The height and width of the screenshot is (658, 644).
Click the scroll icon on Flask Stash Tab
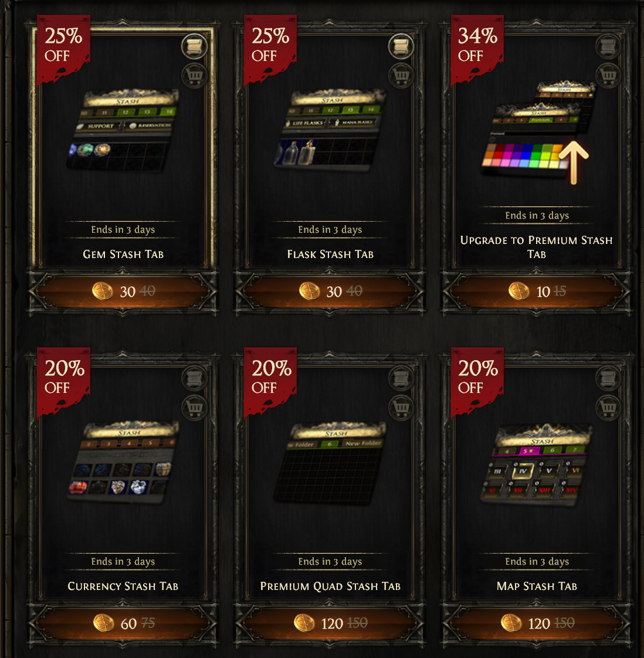coord(401,46)
